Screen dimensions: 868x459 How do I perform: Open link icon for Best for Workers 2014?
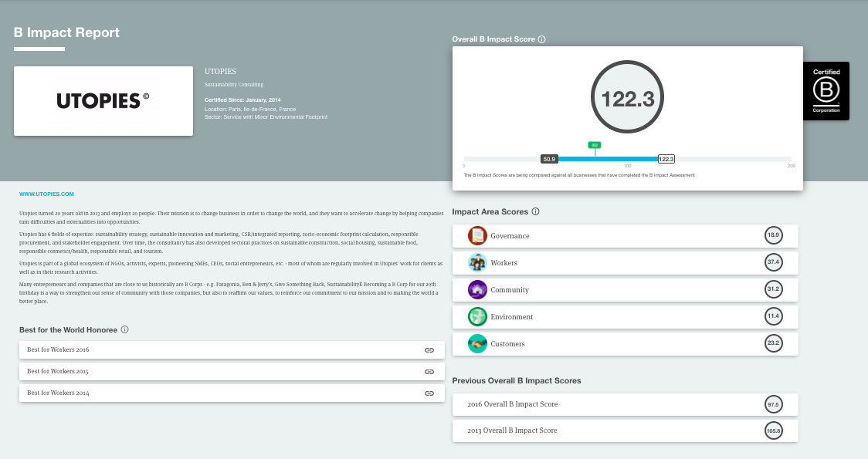(429, 393)
